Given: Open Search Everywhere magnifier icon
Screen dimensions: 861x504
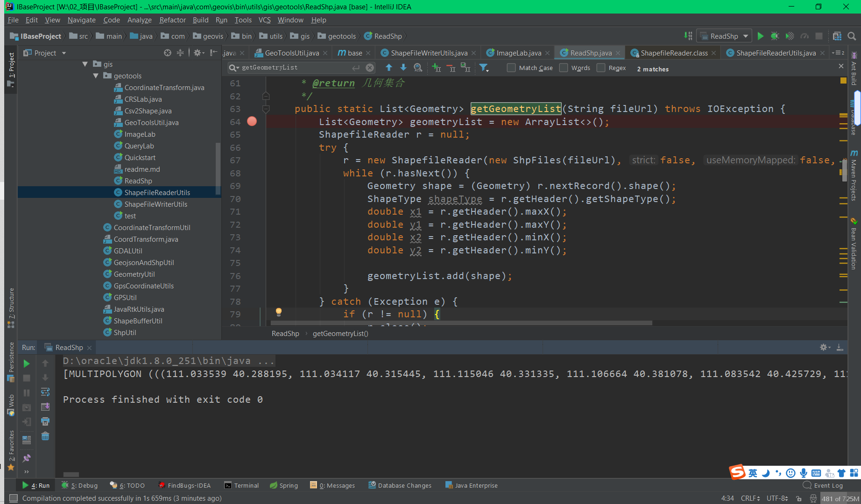Looking at the screenshot, I should (852, 36).
